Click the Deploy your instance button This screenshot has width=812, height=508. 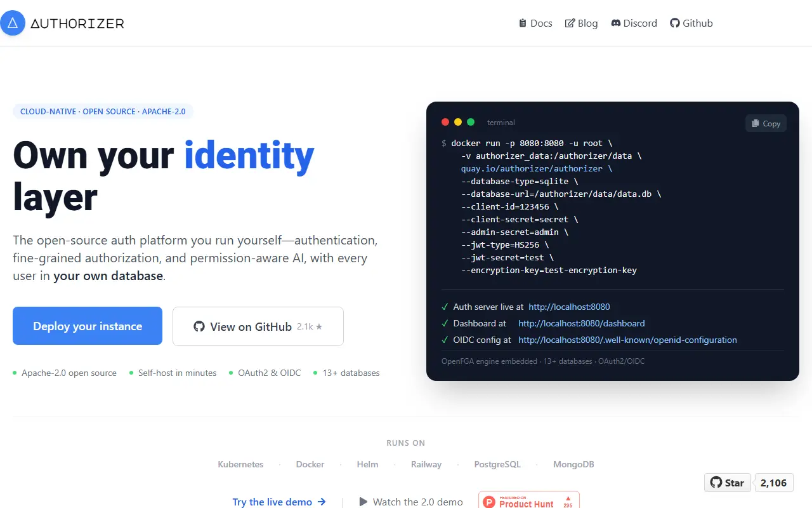click(x=88, y=326)
